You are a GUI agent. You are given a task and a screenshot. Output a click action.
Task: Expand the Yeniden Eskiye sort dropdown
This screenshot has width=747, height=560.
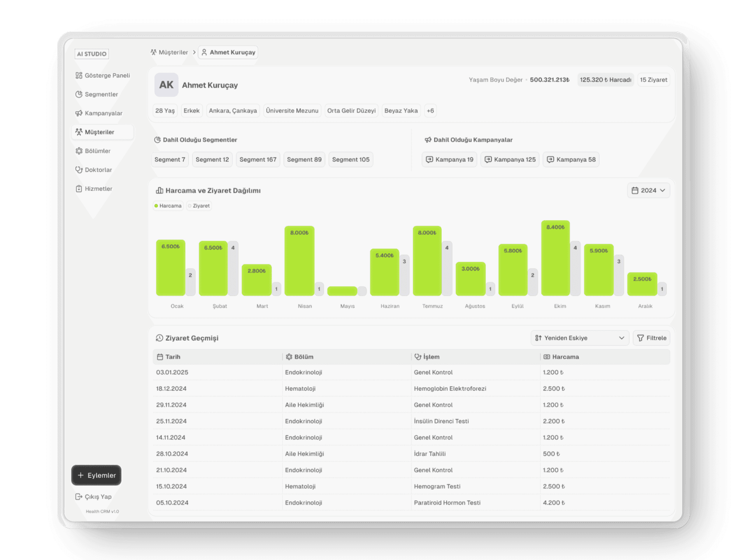[579, 338]
